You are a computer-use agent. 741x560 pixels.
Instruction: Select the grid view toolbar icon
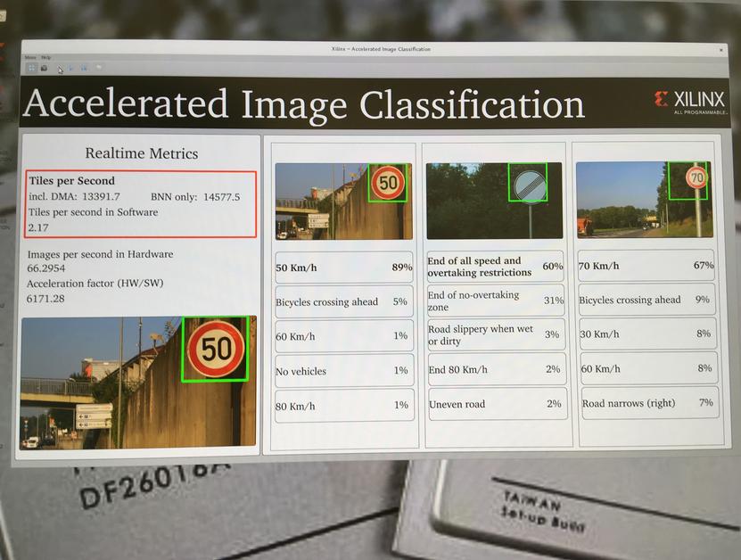coord(32,68)
